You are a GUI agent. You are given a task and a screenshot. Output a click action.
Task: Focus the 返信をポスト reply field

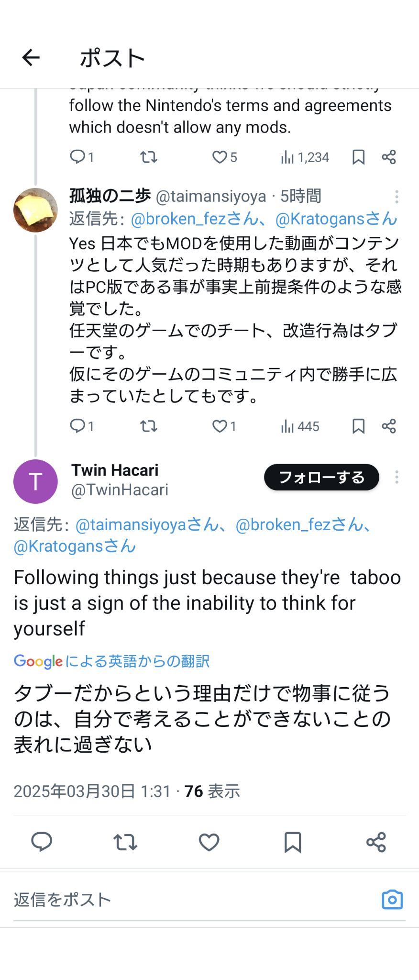pos(191,900)
